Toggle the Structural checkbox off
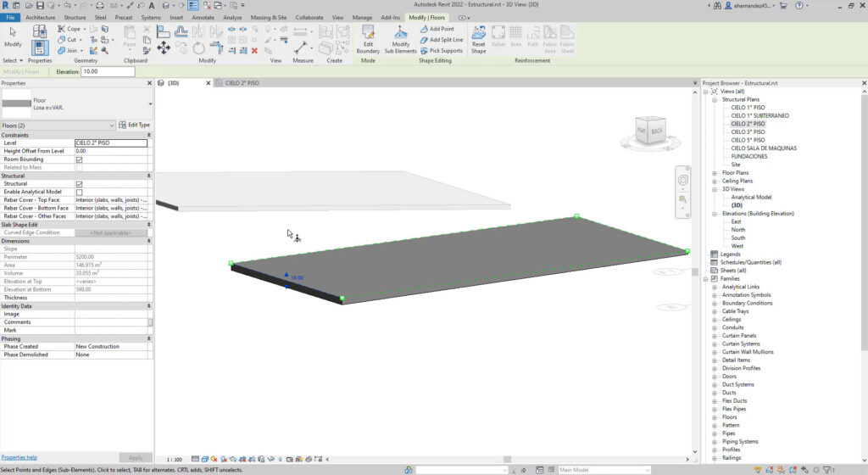This screenshot has height=475, width=868. (80, 184)
